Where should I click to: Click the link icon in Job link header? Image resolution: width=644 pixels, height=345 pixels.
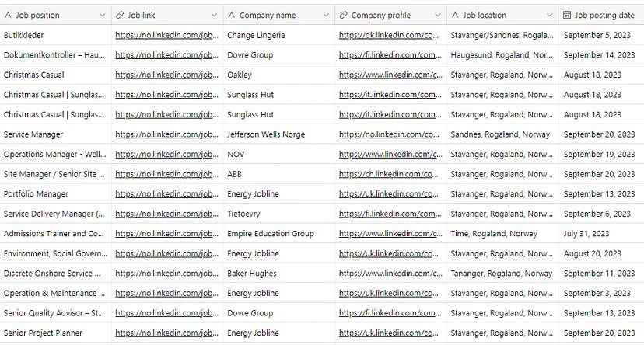[x=119, y=15]
